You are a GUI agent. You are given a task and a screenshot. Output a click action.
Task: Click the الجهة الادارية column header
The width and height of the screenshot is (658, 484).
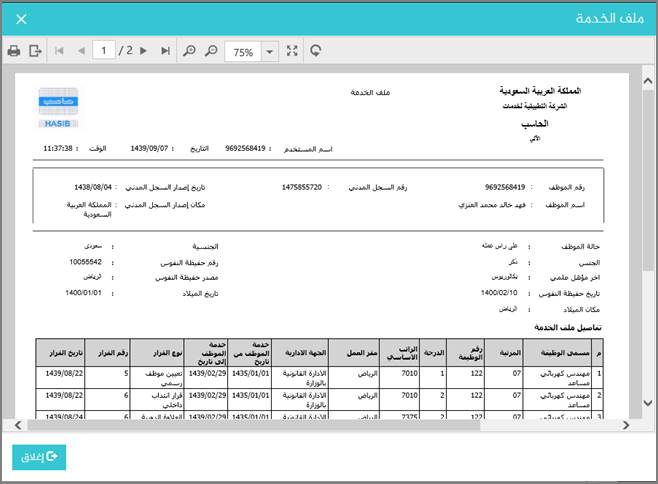[300, 353]
